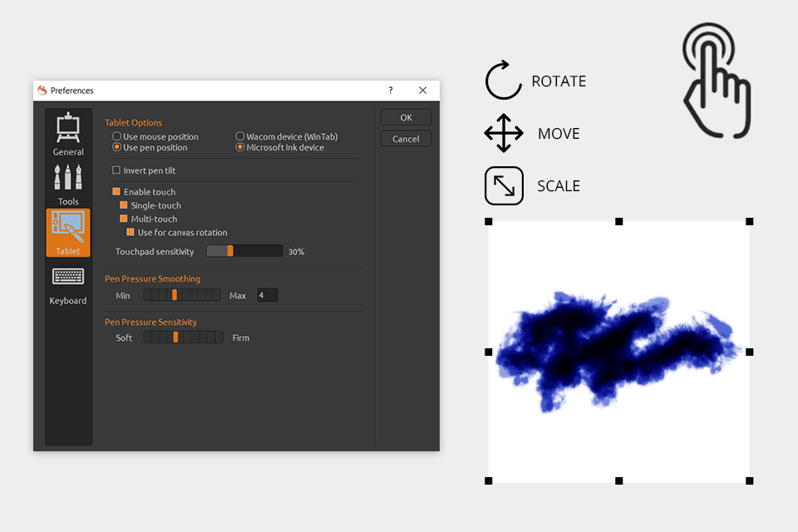
Task: Click the top-left transform handle
Action: click(489, 221)
